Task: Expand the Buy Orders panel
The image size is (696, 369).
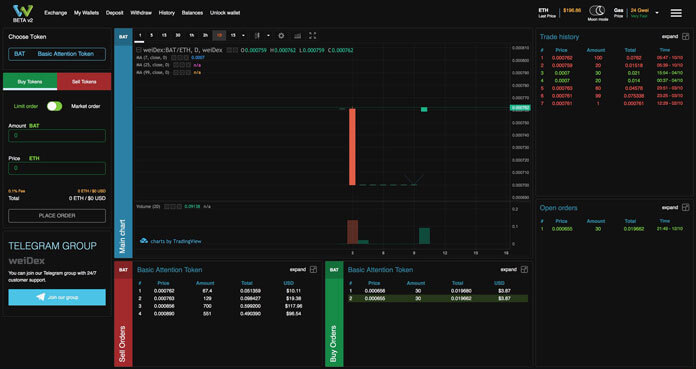Action: click(x=509, y=270)
